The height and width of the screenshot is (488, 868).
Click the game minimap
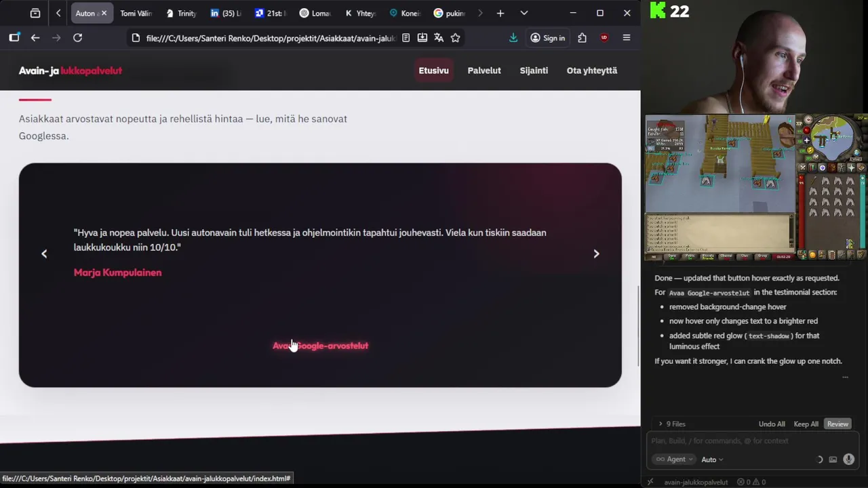(833, 137)
